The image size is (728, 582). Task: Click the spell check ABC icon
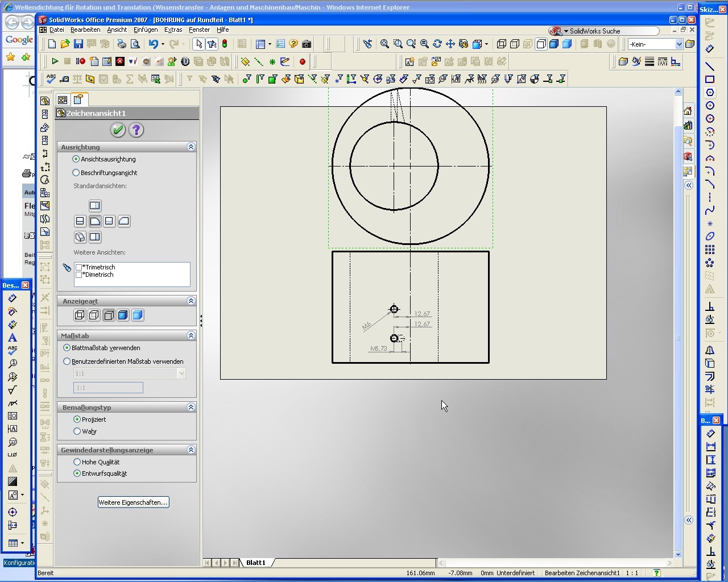click(51, 79)
